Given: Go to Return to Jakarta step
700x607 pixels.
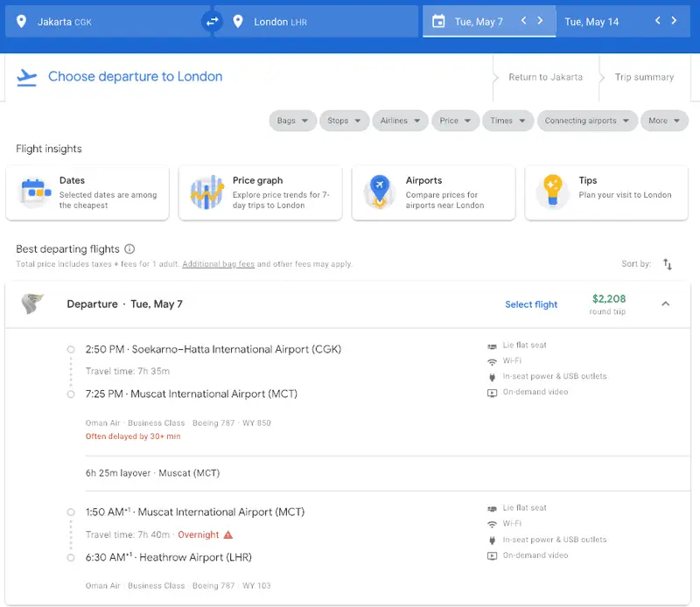Looking at the screenshot, I should point(545,77).
